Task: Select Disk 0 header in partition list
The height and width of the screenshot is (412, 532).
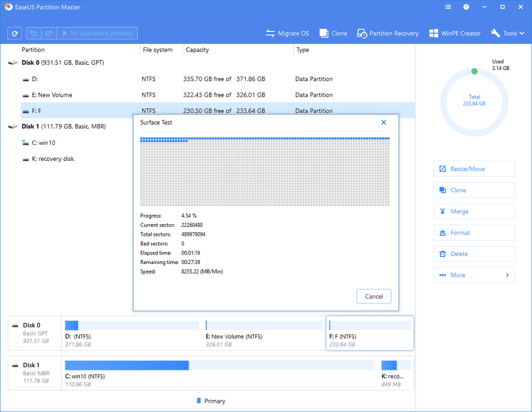Action: click(x=56, y=63)
